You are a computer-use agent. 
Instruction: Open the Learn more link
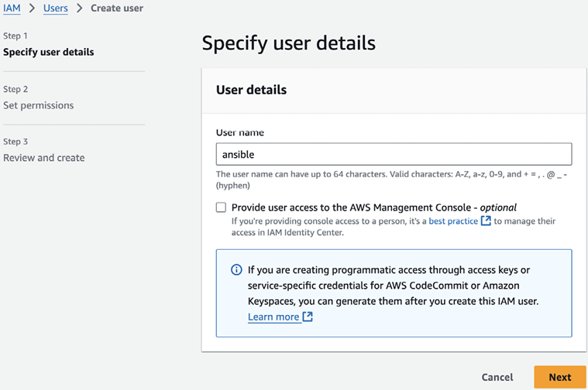point(273,317)
